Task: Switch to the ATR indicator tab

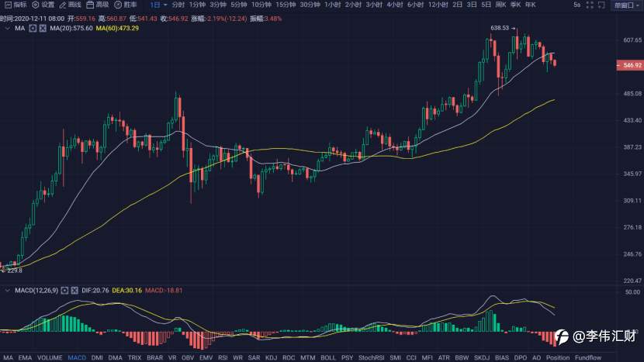Action: tap(444, 357)
